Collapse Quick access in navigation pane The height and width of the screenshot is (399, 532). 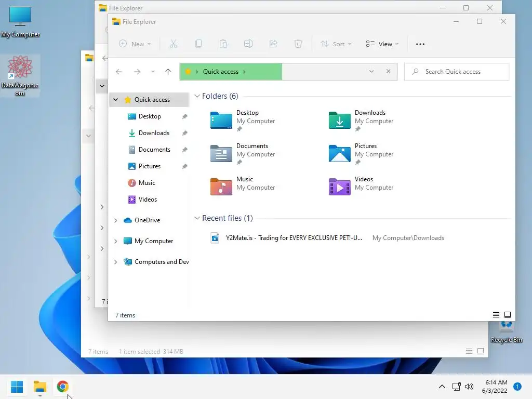116,99
